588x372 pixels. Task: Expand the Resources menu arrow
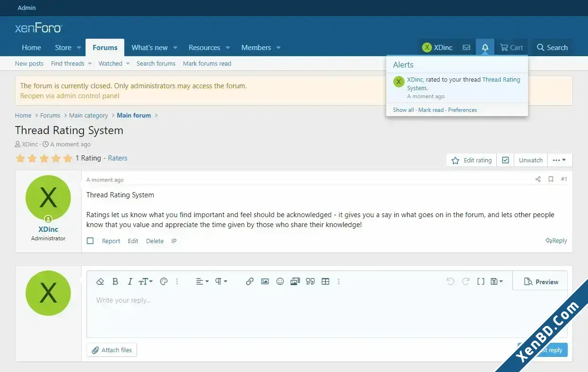tap(227, 48)
